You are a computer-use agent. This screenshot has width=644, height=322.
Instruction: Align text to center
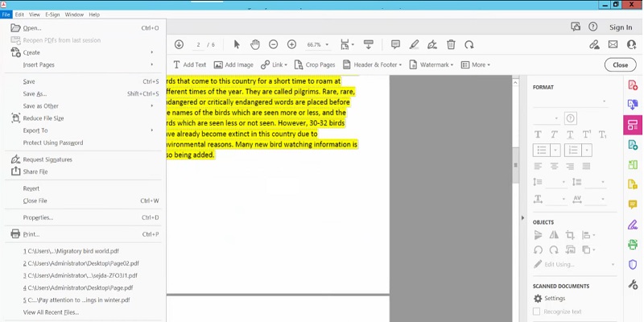click(554, 167)
